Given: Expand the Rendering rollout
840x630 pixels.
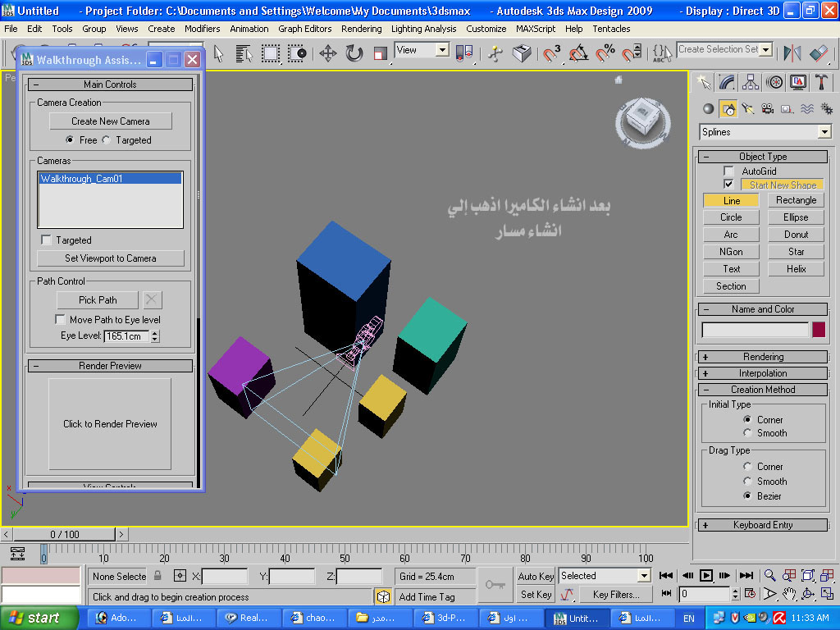Looking at the screenshot, I should click(x=764, y=357).
